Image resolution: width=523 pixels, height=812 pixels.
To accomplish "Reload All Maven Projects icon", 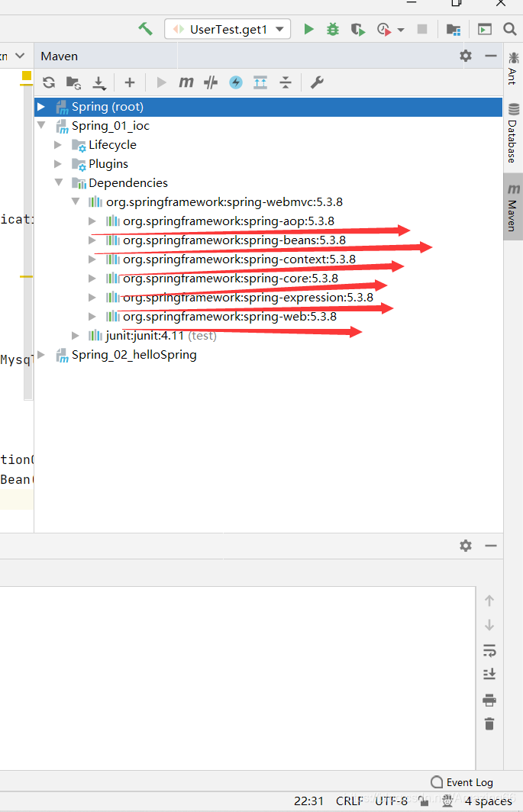I will (49, 82).
